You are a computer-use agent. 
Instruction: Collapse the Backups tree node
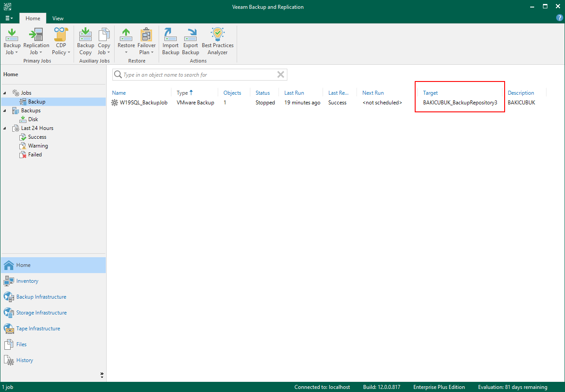coord(5,111)
